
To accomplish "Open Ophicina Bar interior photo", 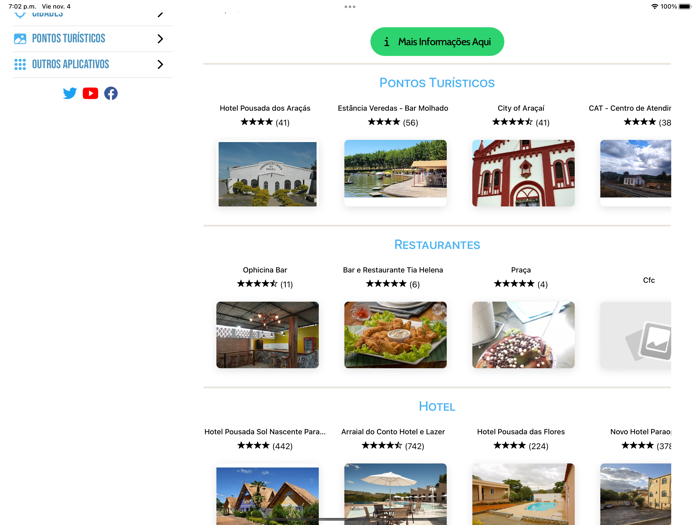I will (267, 335).
